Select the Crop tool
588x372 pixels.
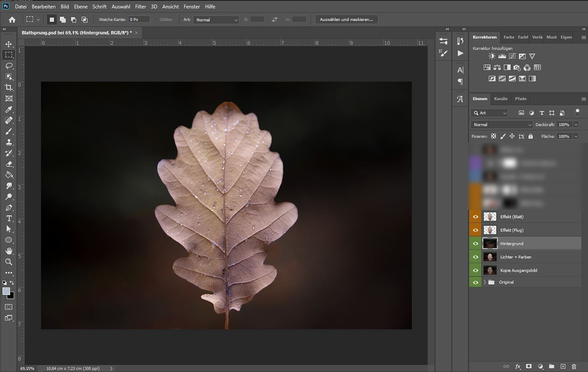[x=9, y=87]
